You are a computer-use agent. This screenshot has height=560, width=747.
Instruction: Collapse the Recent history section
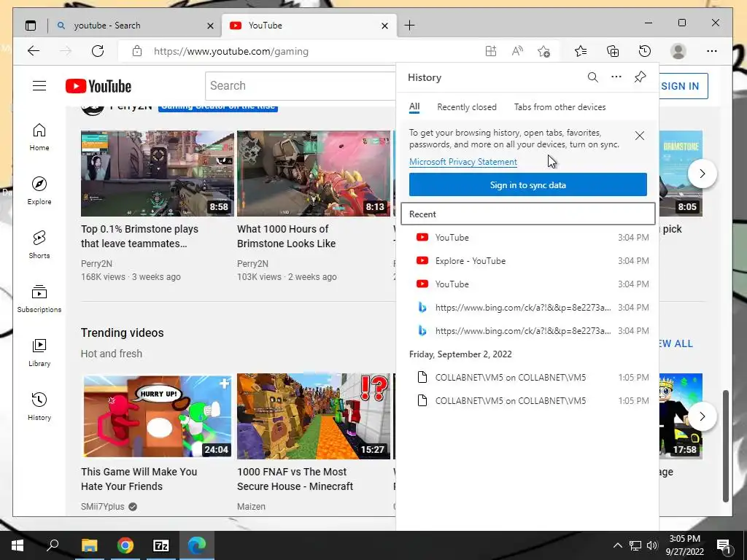[528, 214]
